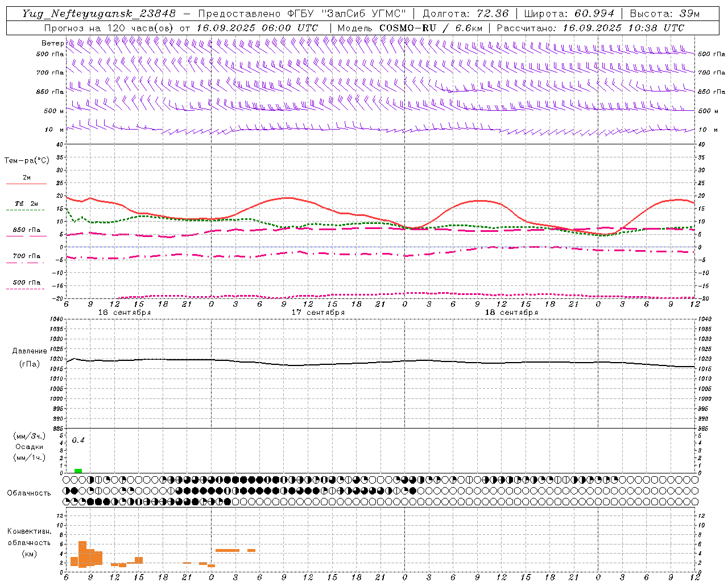Click the 17 сентября date label
The image size is (728, 582).
point(318,313)
